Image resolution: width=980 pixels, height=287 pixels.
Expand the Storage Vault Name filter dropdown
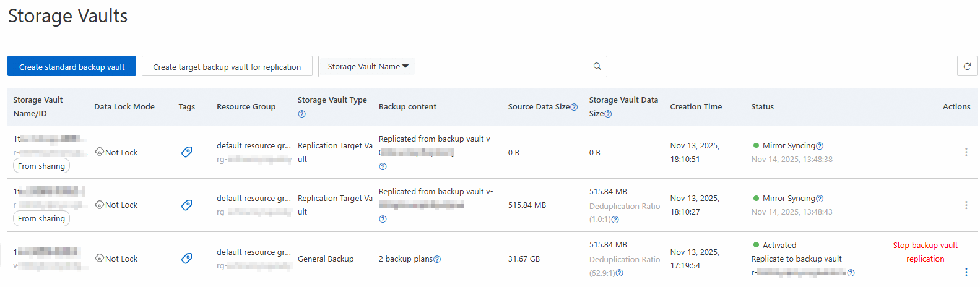pos(368,66)
